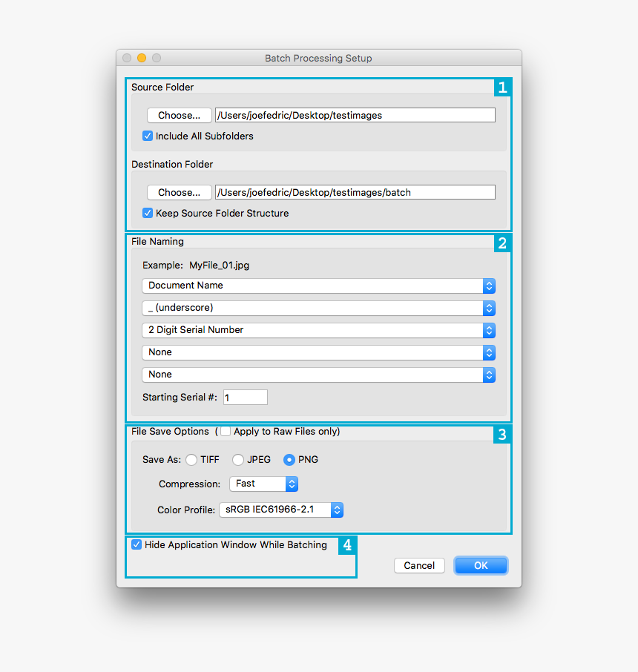Click Choose for the Destination Folder

click(179, 192)
